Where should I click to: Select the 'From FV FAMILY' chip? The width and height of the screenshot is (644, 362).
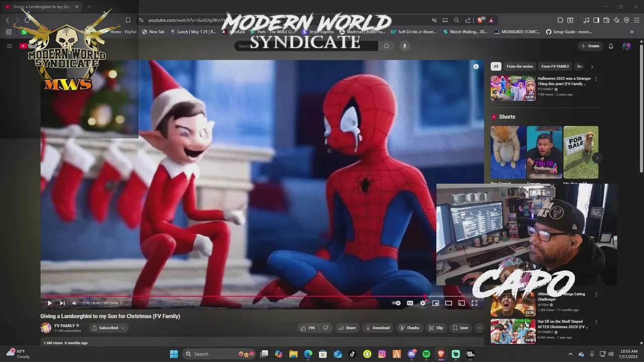(x=555, y=66)
